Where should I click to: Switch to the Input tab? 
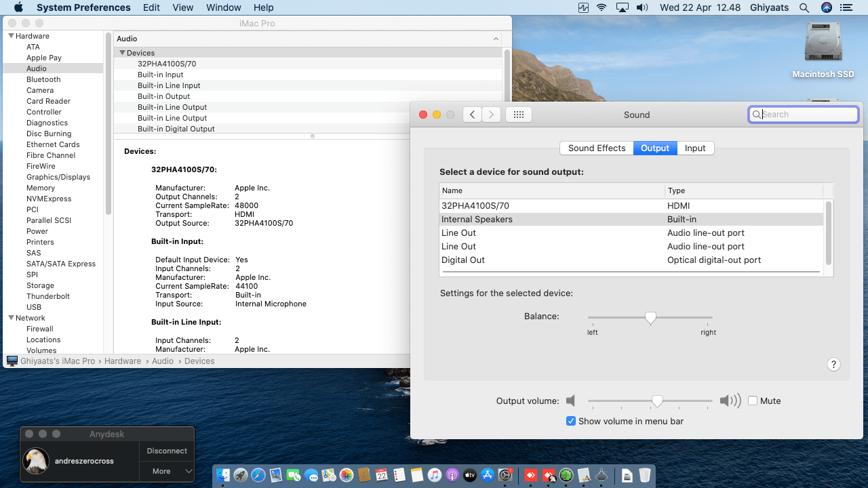pos(695,148)
